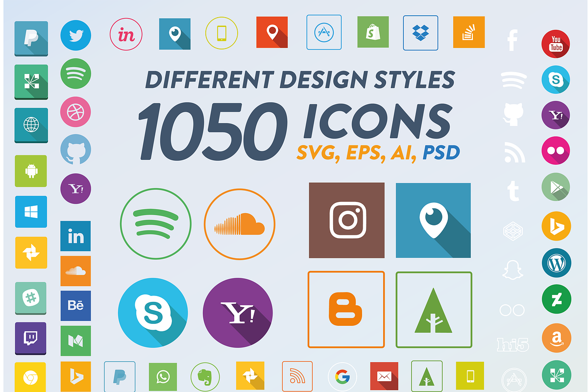Viewport: 588px width, 392px height.
Task: Select the large orange-outlined SoundCloud circle
Action: pyautogui.click(x=240, y=224)
